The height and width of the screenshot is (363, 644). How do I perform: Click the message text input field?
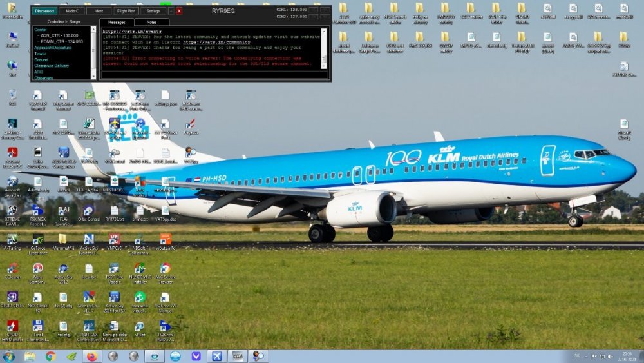211,75
